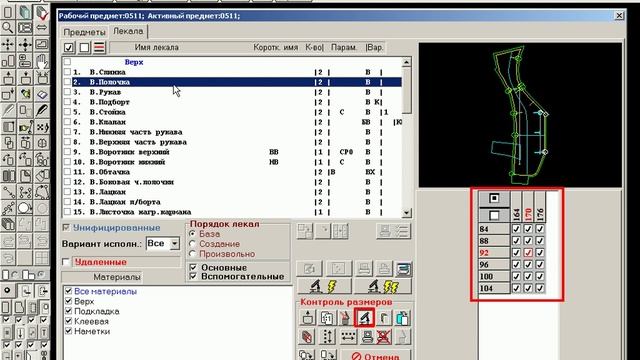Image resolution: width=640 pixels, height=360 pixels.
Task: Select the dark feather pen tool
Action: coord(42,111)
